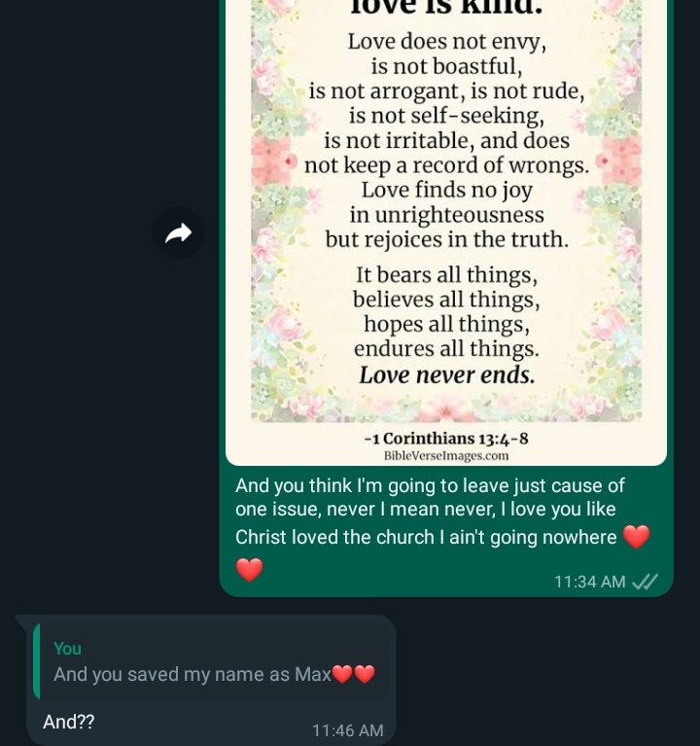The height and width of the screenshot is (746, 700).
Task: Click the double check read receipt
Action: click(645, 582)
